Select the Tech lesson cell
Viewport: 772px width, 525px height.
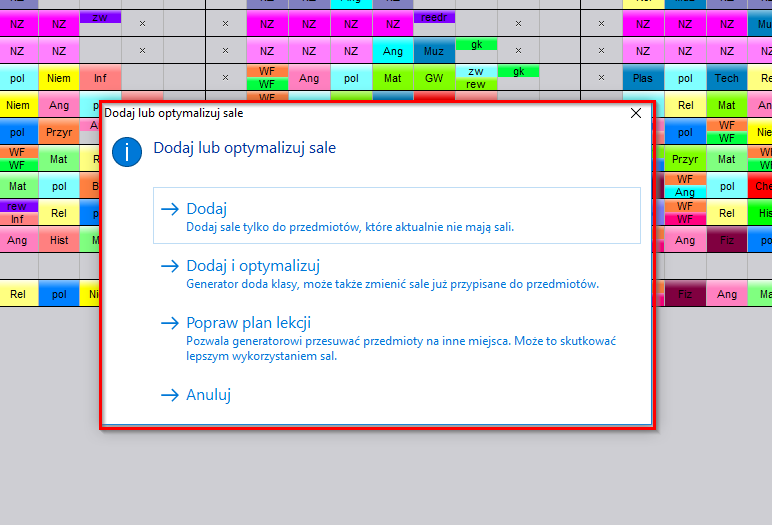click(727, 77)
